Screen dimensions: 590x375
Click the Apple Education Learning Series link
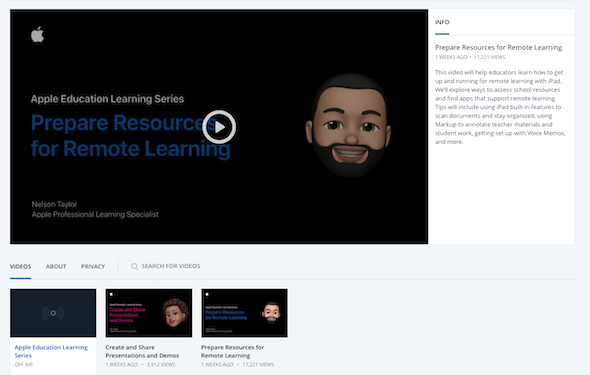[51, 351]
